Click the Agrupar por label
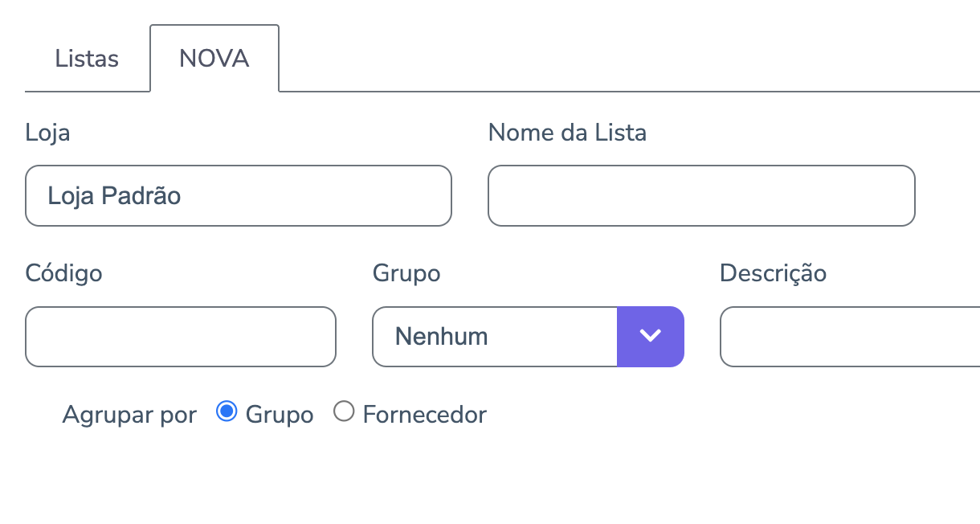 pyautogui.click(x=129, y=415)
